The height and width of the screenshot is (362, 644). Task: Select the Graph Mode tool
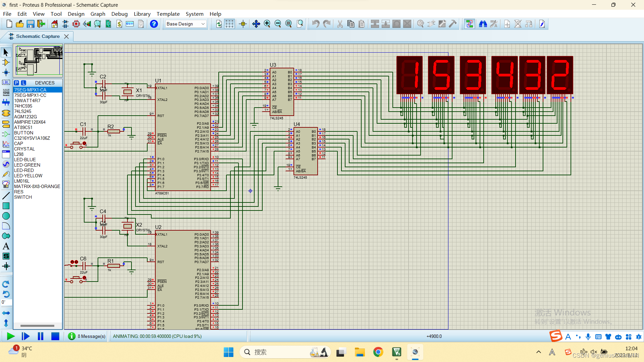click(x=6, y=144)
